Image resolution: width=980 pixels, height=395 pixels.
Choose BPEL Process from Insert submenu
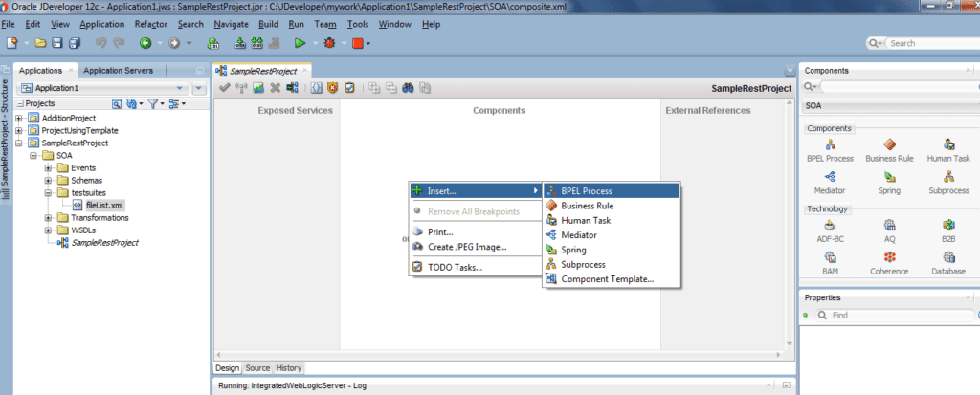pyautogui.click(x=612, y=191)
